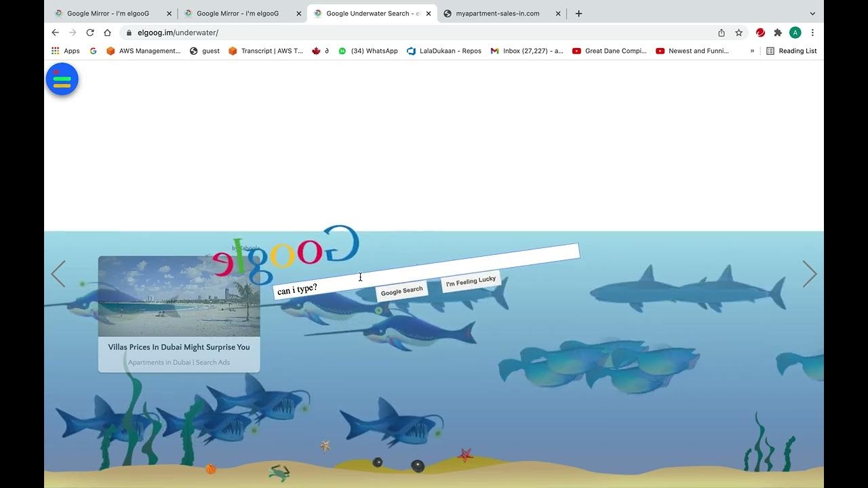Open the blue elgooG menu button

[x=62, y=79]
